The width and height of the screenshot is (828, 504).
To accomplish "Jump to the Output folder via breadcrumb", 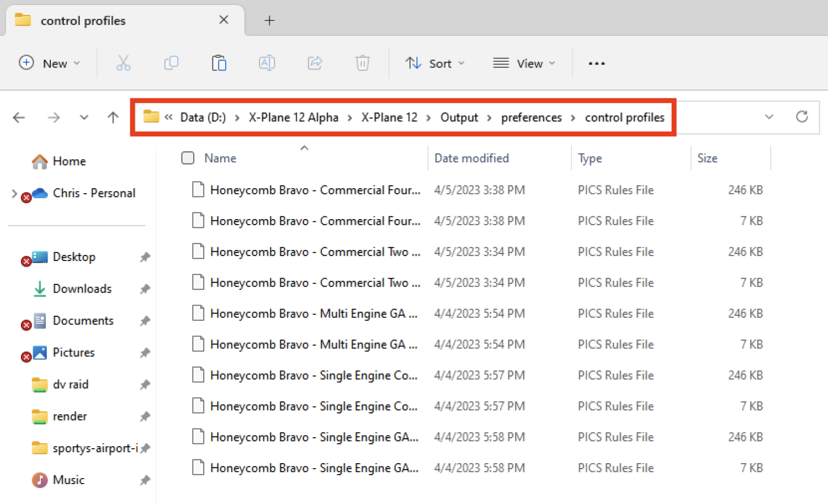I will point(459,117).
